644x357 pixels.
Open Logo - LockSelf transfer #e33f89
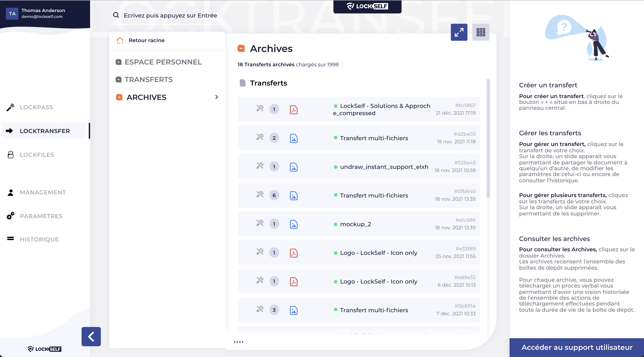click(x=359, y=253)
